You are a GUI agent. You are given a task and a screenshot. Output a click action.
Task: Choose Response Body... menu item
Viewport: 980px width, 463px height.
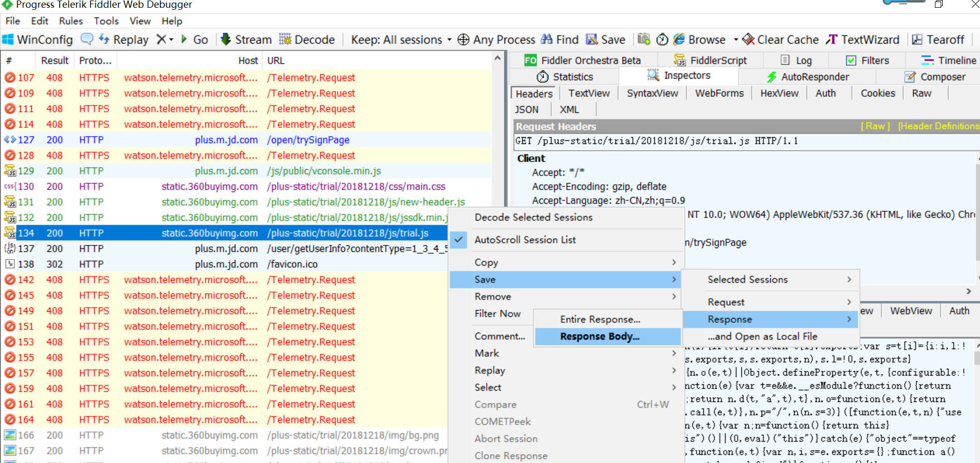click(x=608, y=336)
